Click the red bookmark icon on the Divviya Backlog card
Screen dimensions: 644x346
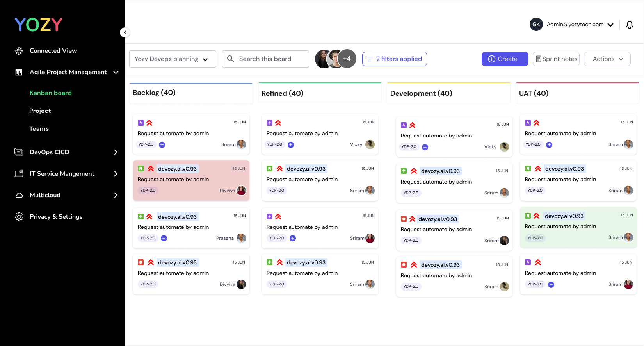pyautogui.click(x=141, y=262)
